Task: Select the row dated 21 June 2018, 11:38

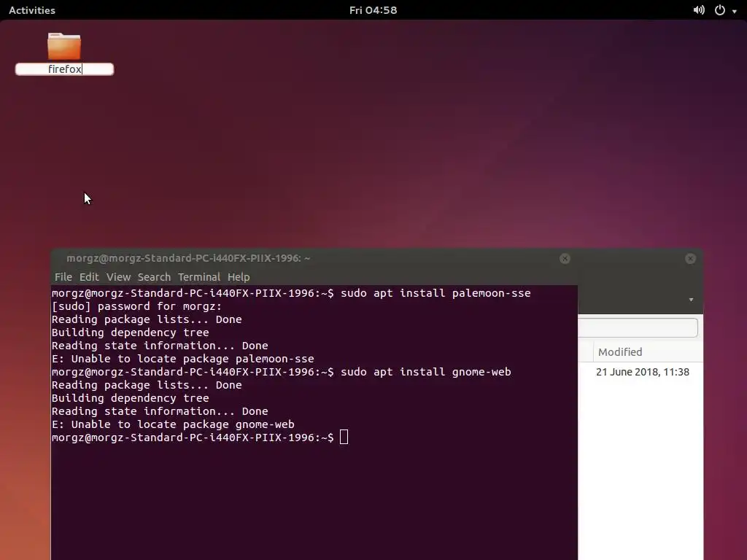Action: [640, 372]
